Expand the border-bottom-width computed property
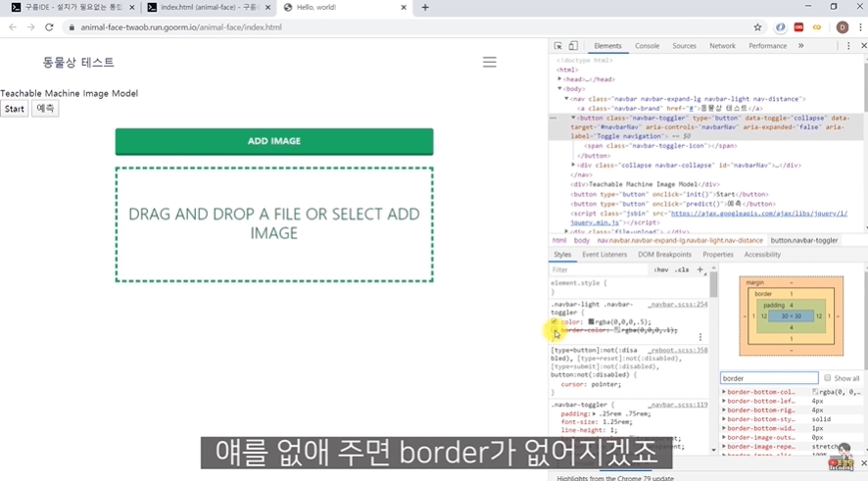The width and height of the screenshot is (868, 481). [x=724, y=428]
